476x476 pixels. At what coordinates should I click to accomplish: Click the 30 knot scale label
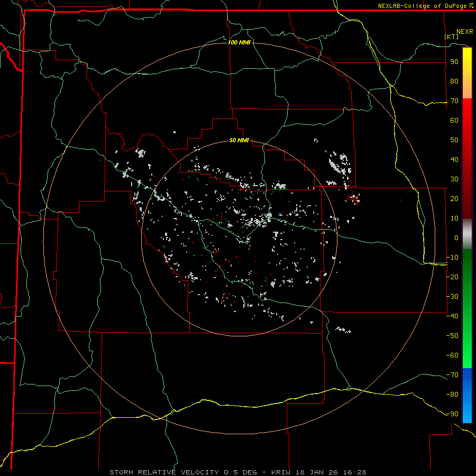click(454, 179)
